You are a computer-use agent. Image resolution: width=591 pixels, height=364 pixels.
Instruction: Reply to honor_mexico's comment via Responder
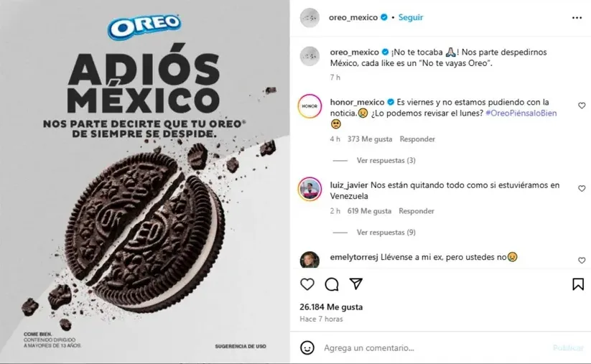click(x=417, y=139)
